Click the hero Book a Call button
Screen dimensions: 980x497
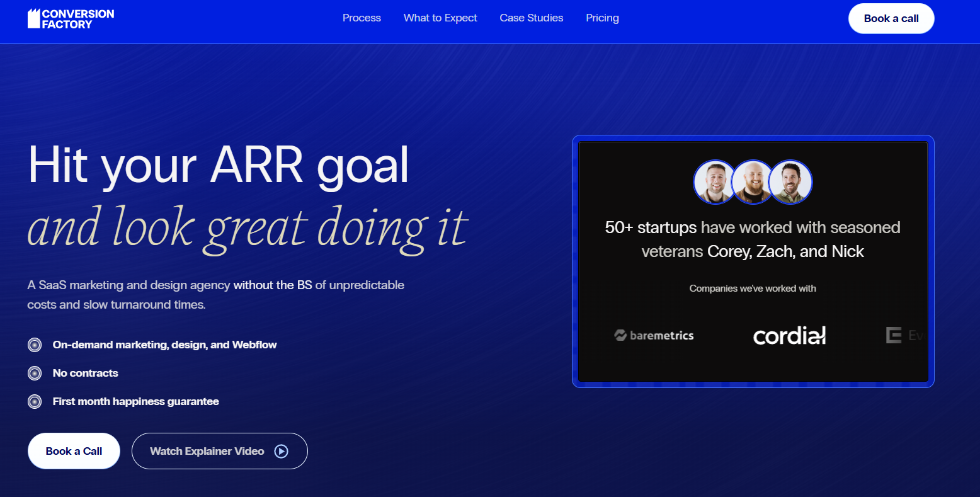[74, 451]
